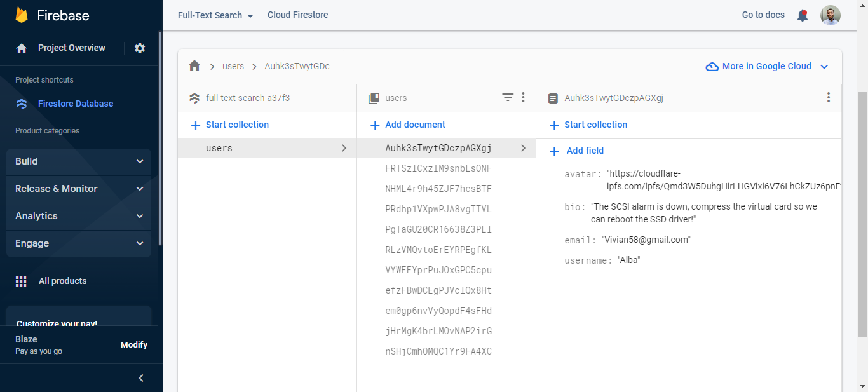Click the plus icon beside Add field
Image resolution: width=868 pixels, height=392 pixels.
coord(554,151)
